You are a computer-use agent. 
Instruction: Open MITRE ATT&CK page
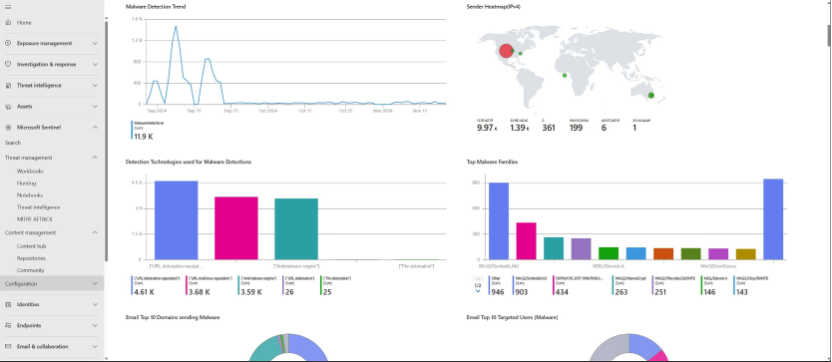coord(34,219)
